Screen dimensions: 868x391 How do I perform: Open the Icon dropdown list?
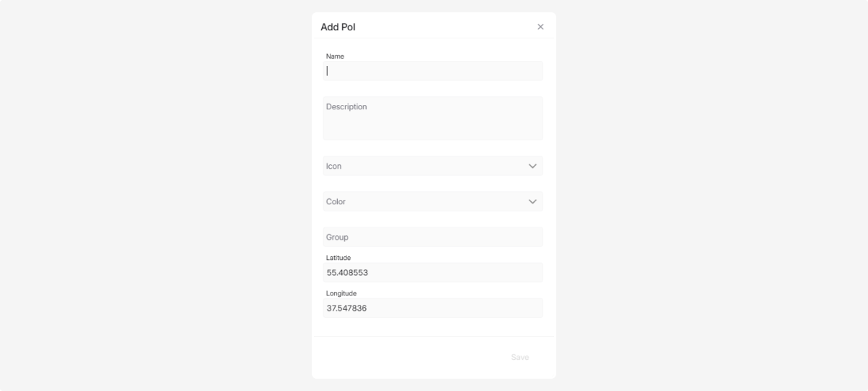433,166
